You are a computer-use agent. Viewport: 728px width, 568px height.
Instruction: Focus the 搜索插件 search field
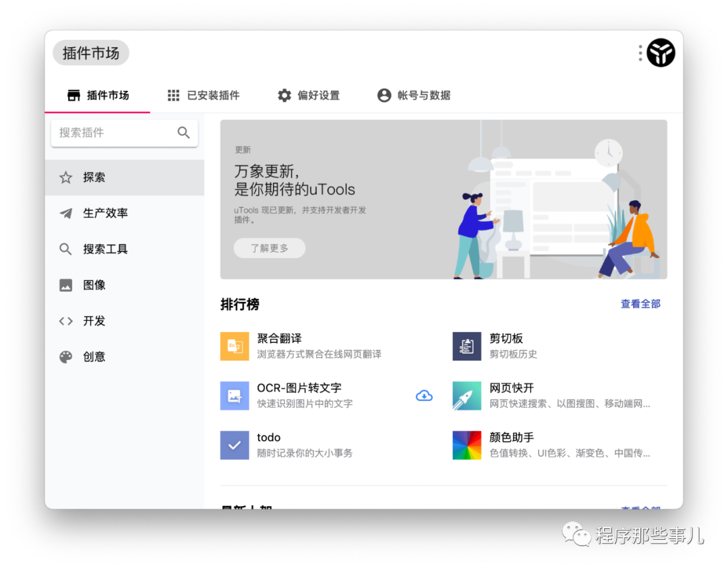click(x=125, y=133)
